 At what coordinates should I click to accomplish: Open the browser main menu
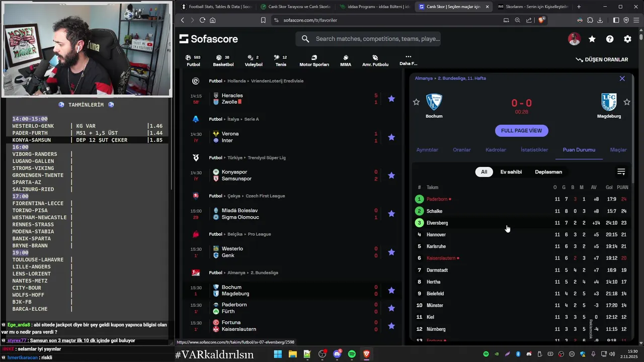click(x=636, y=20)
